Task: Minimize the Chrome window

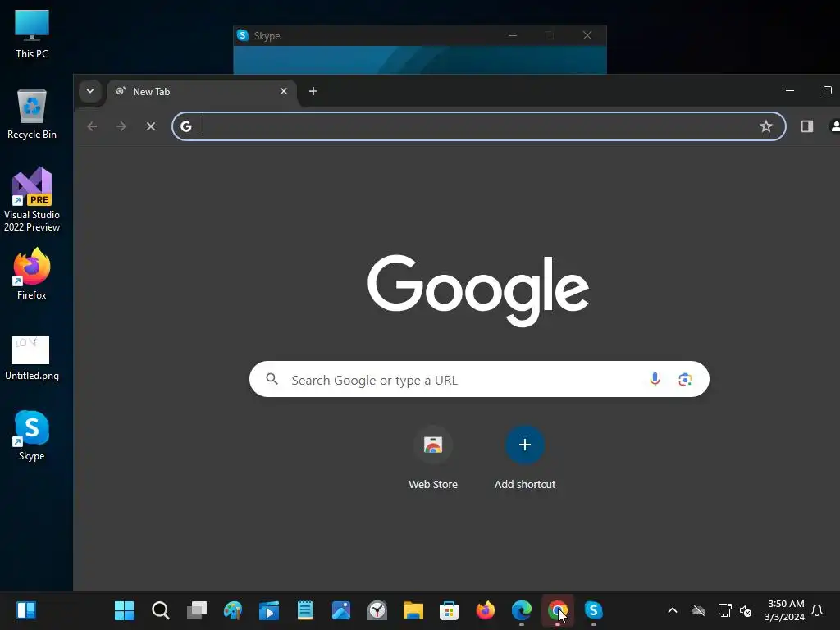Action: [x=790, y=90]
